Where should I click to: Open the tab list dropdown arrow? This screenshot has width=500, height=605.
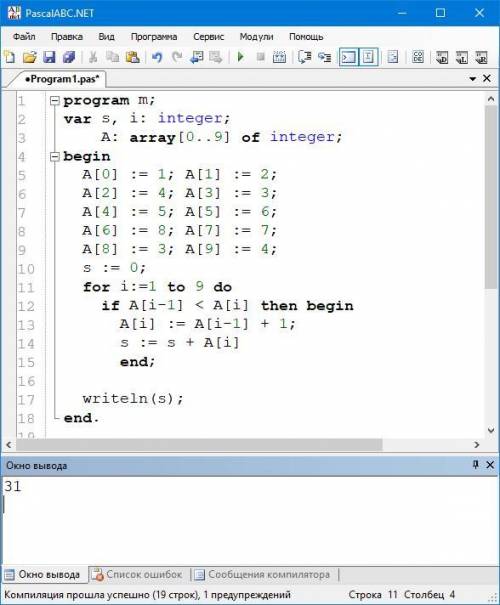coord(473,79)
